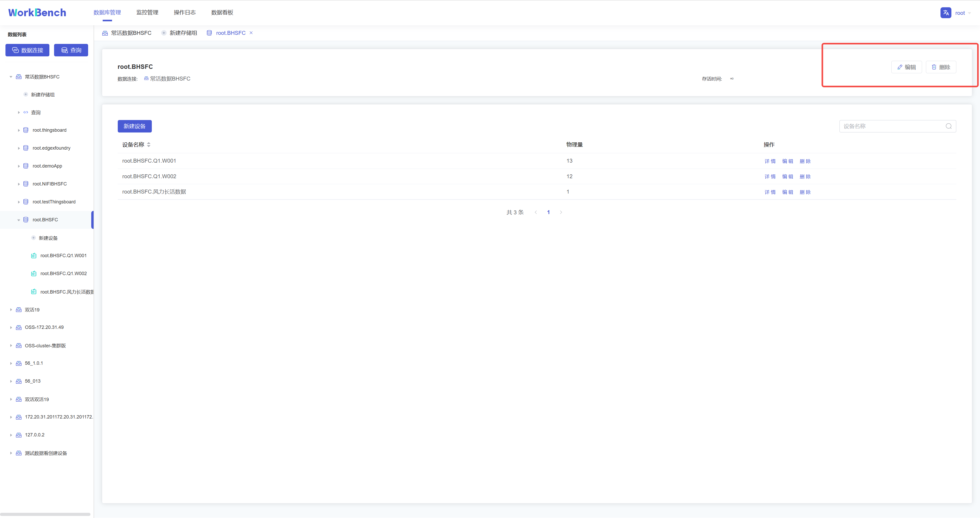Click the plus icon beside 新建设备 in sidebar

[x=34, y=238]
